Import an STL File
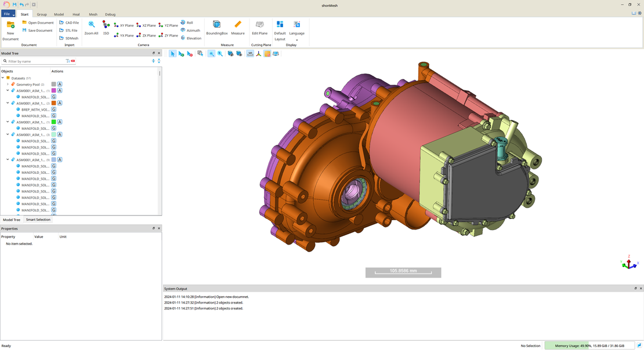This screenshot has width=644, height=350. coord(68,30)
